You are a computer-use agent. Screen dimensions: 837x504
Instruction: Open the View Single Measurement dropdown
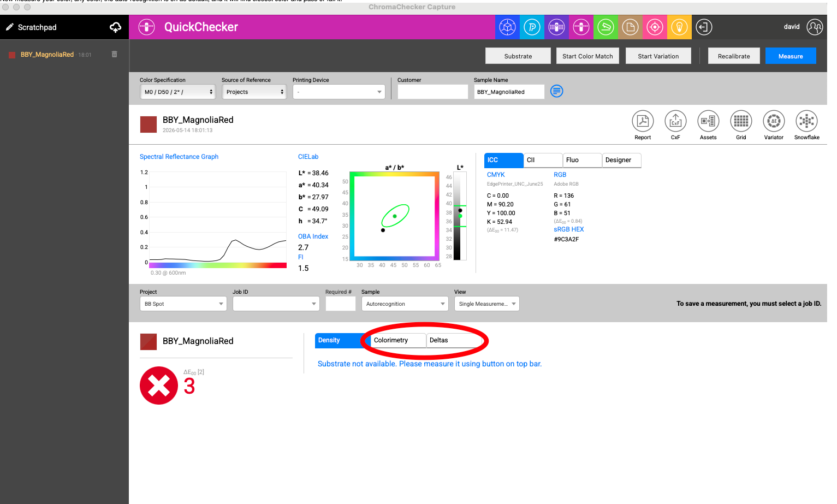486,304
